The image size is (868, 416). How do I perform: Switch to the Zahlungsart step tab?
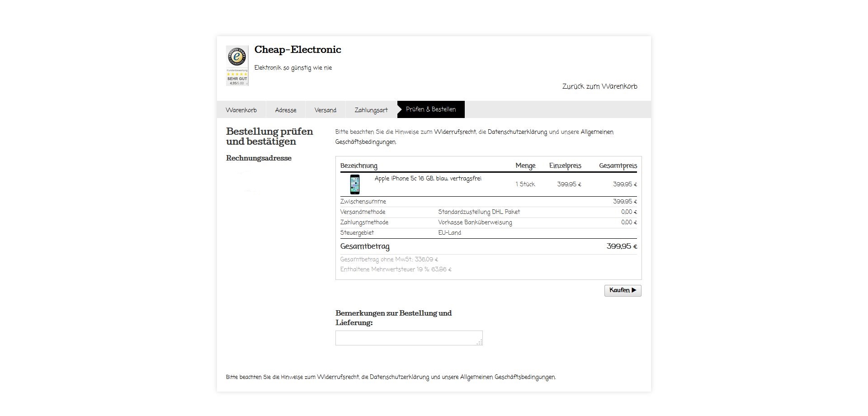pos(371,110)
